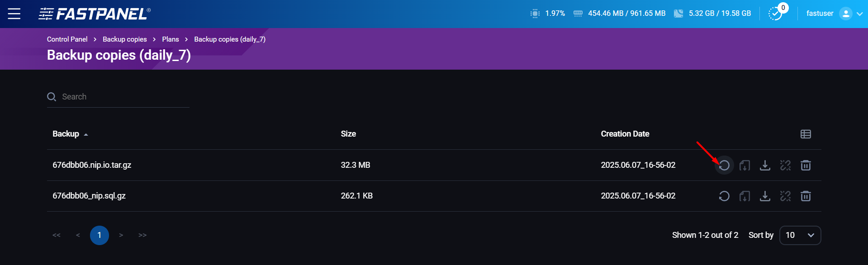Delete the 676dbb06.nip.io.tar.gz backup

tap(806, 166)
